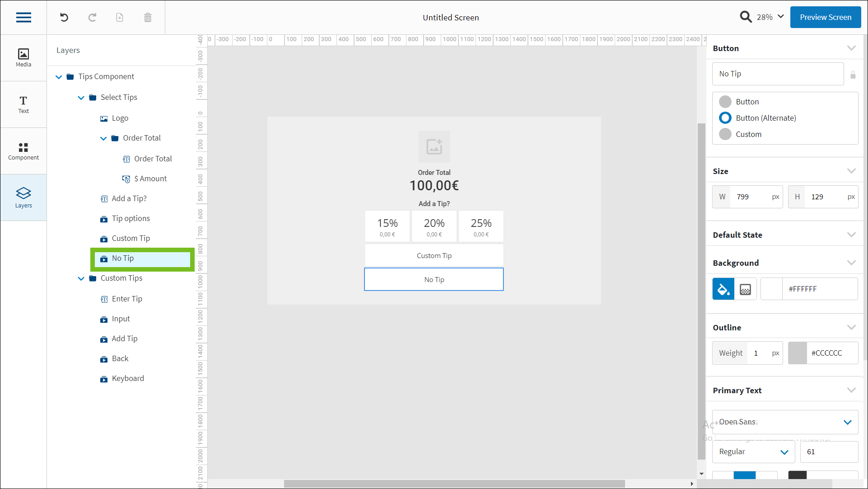The image size is (868, 489).
Task: Select the Button radio option
Action: tap(725, 102)
